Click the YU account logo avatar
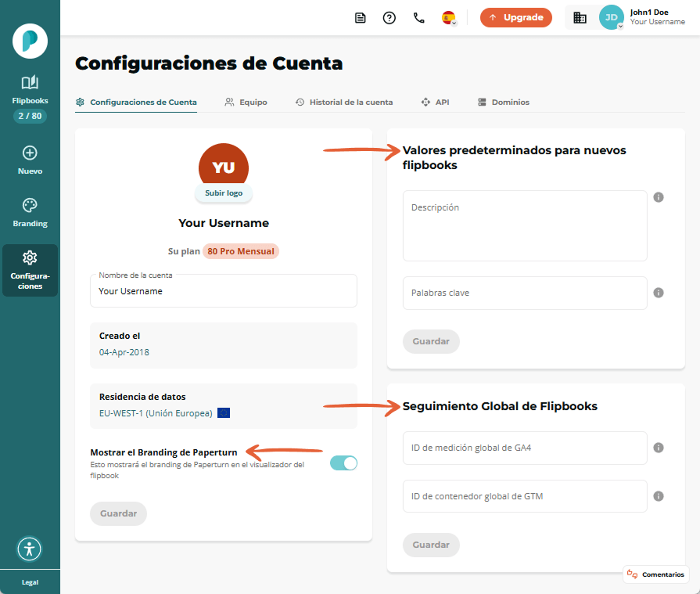Viewport: 700px width, 594px height. 224,164
